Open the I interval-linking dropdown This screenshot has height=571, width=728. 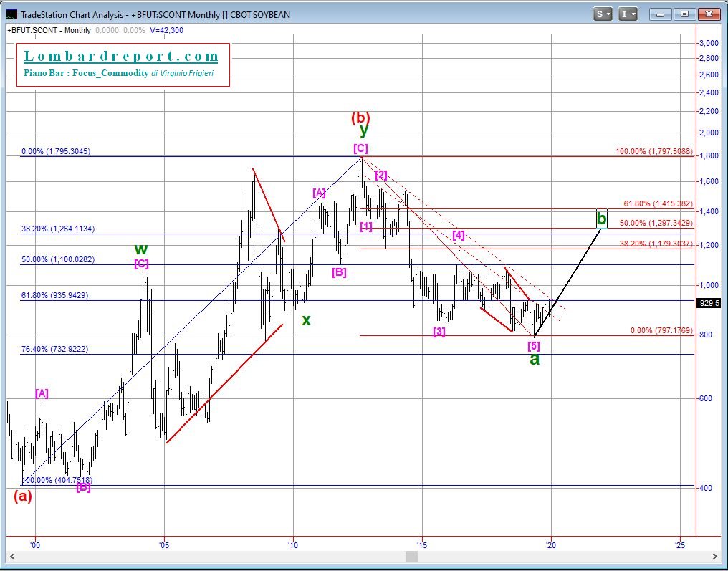pyautogui.click(x=628, y=14)
